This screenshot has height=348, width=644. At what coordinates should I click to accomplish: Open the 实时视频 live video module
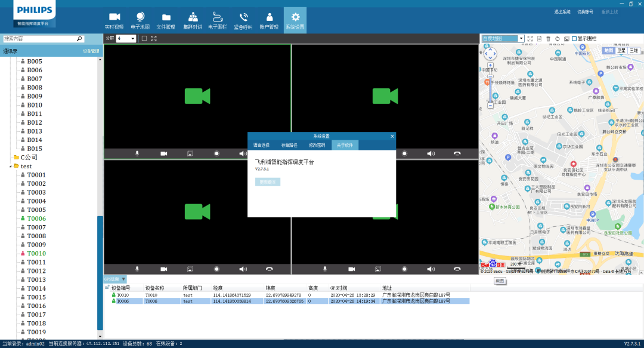pos(114,20)
